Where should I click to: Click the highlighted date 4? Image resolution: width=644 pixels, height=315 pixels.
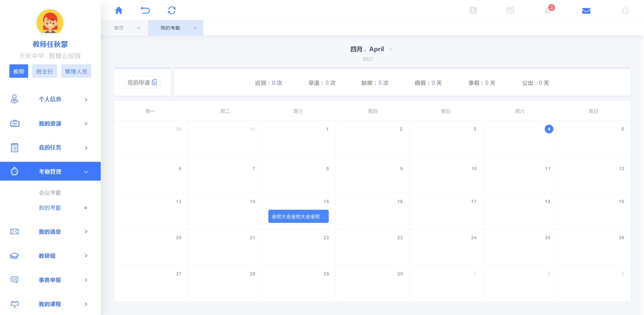point(549,129)
